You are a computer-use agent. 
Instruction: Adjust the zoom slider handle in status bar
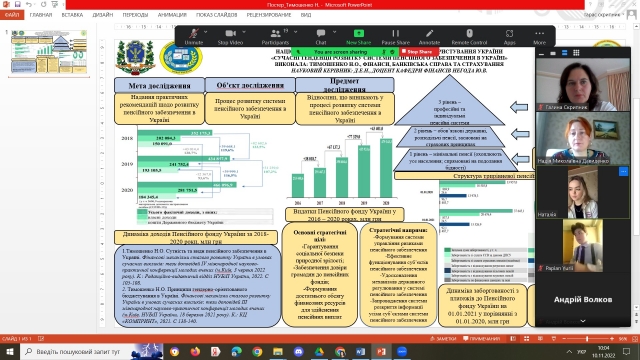coord(587,339)
